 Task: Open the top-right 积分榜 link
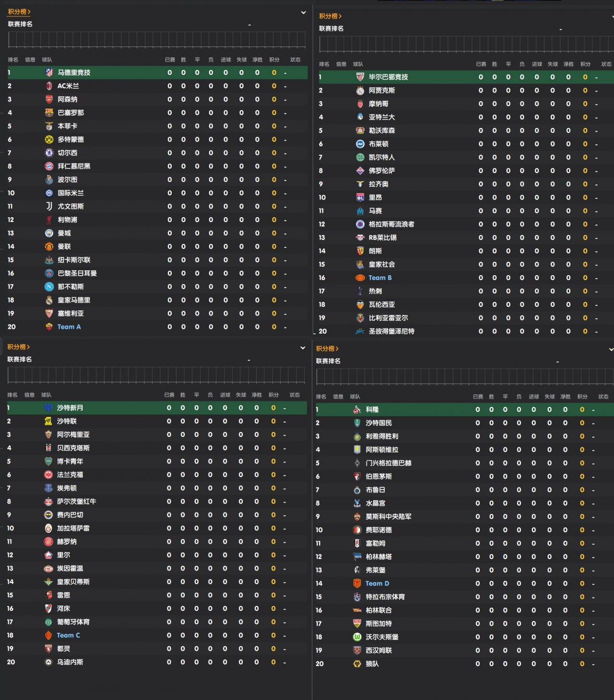(x=331, y=16)
